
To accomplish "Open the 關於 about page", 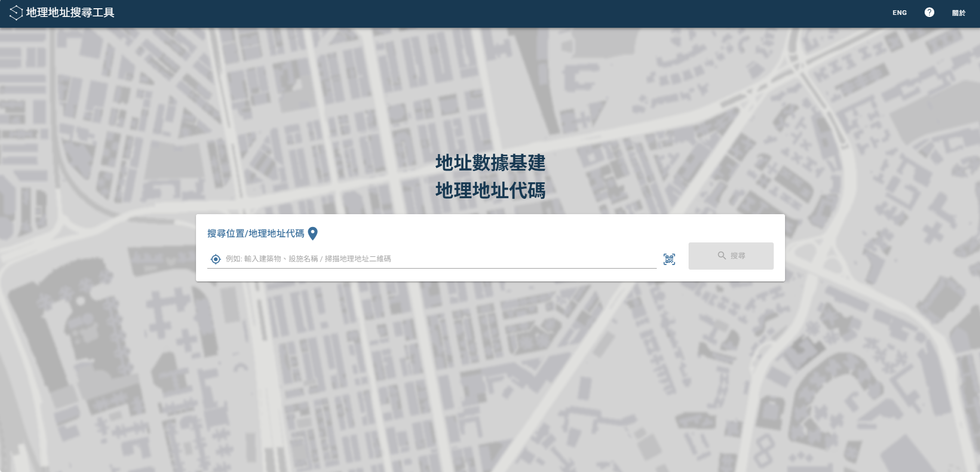I will pyautogui.click(x=959, y=12).
